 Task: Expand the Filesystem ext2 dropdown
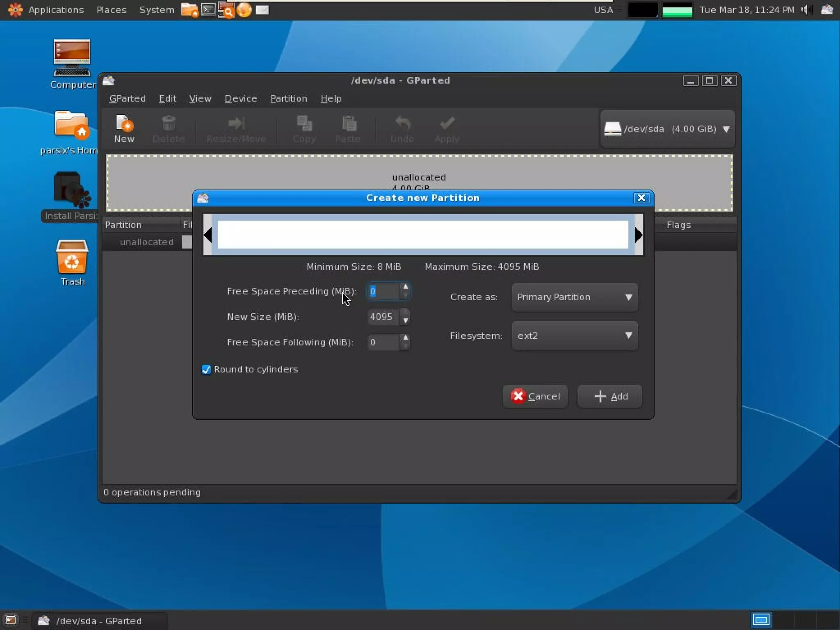click(574, 336)
